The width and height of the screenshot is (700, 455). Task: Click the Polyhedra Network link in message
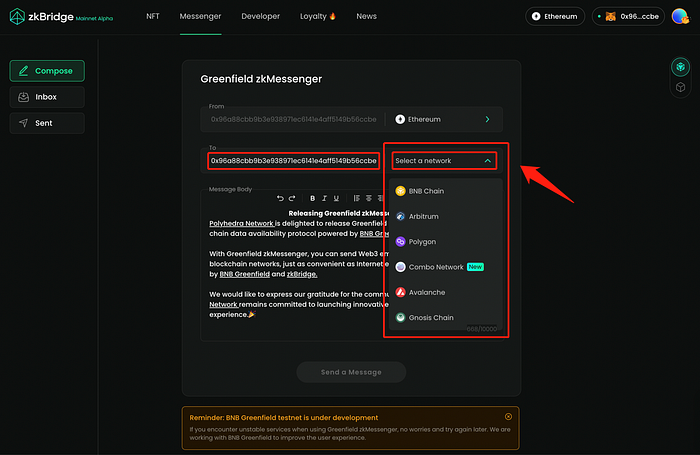coord(242,223)
